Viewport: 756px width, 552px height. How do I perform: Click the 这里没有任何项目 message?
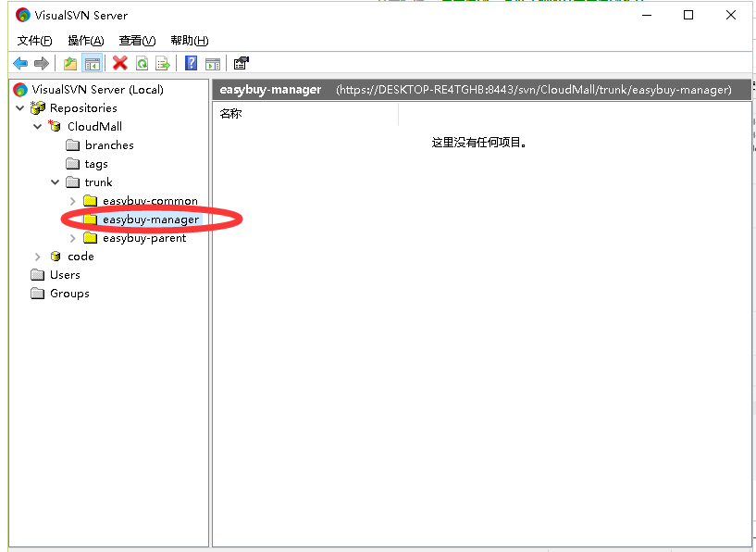478,143
